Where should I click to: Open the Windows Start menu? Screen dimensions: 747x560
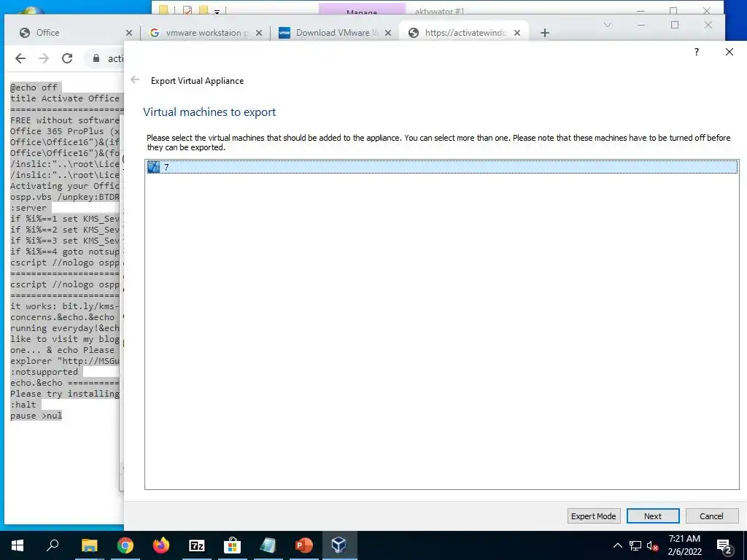[x=18, y=545]
